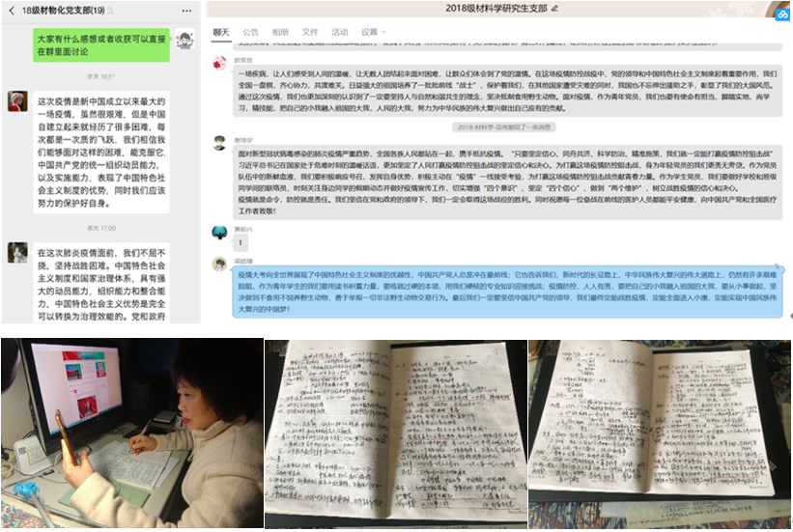Expand the 设置 dropdown
The width and height of the screenshot is (793, 532).
point(373,32)
